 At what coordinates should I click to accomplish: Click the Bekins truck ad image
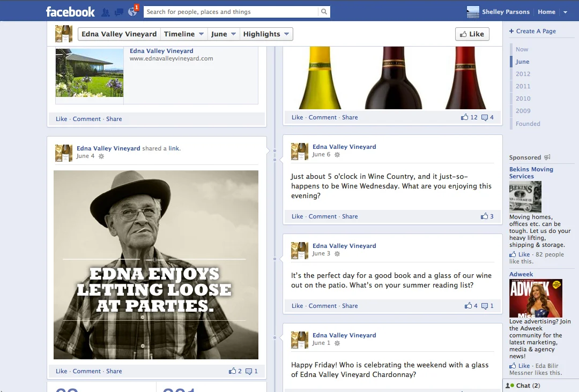point(525,197)
